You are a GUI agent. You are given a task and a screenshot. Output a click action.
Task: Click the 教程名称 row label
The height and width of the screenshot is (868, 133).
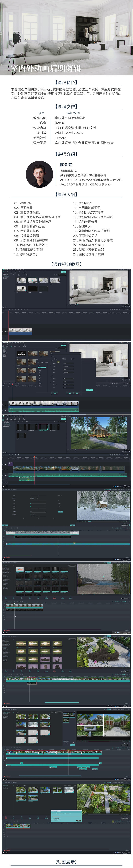(40, 118)
